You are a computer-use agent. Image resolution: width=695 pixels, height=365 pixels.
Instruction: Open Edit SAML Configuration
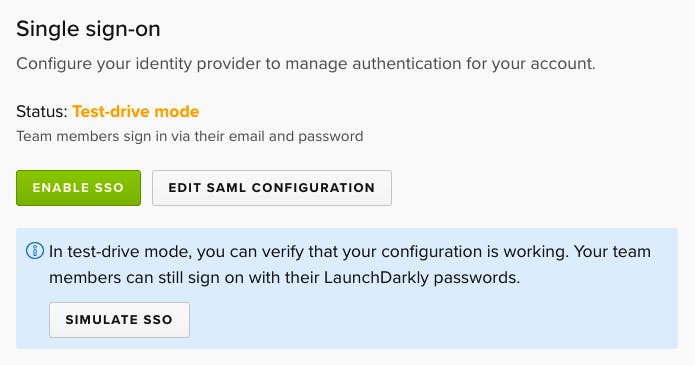(272, 188)
